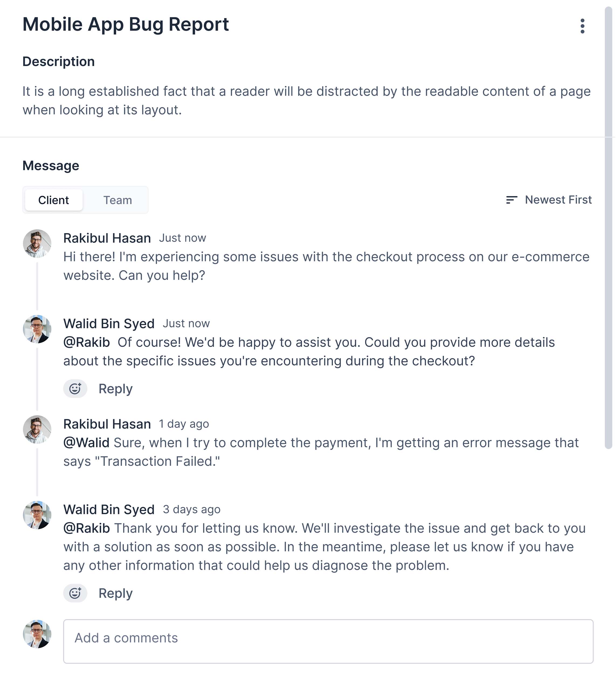This screenshot has height=674, width=616.
Task: Switch to the Client messages tab
Action: click(x=53, y=200)
